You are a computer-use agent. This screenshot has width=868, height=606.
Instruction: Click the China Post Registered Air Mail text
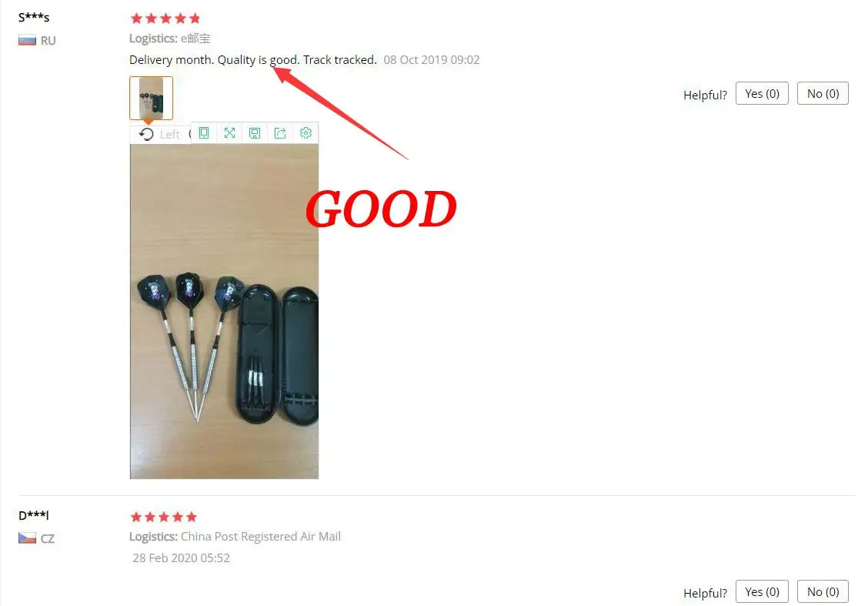click(x=261, y=536)
